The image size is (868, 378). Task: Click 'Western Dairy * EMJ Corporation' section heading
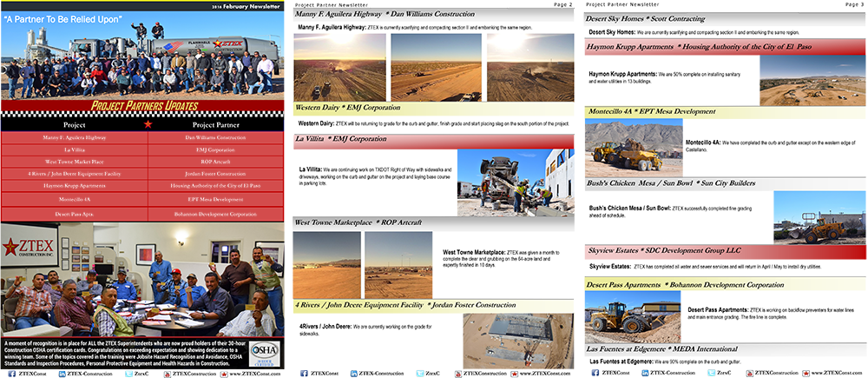(348, 108)
